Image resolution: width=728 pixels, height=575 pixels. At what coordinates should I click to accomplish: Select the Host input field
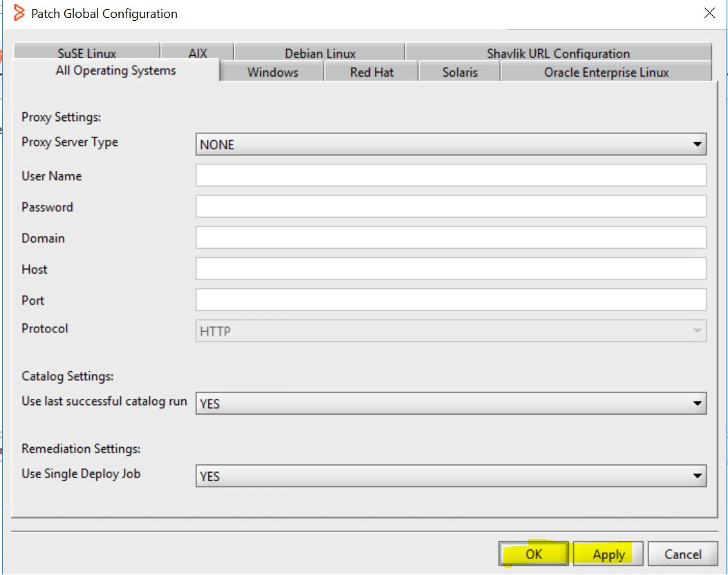tap(451, 269)
